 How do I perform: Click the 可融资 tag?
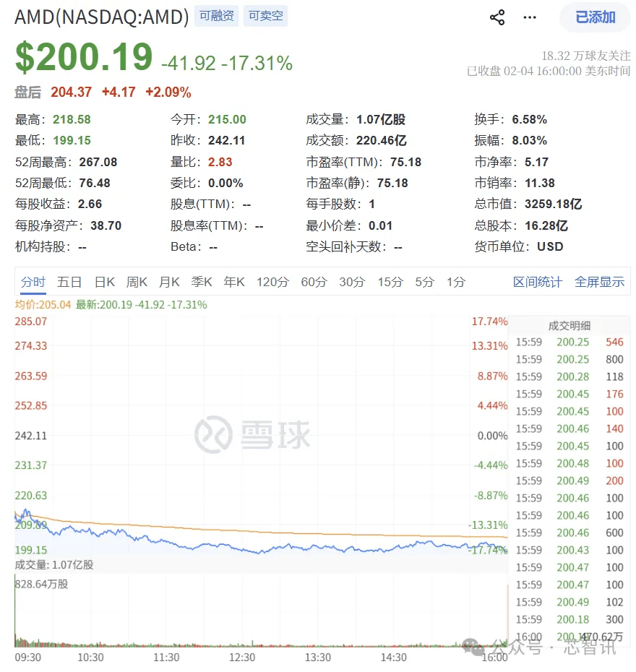(217, 16)
